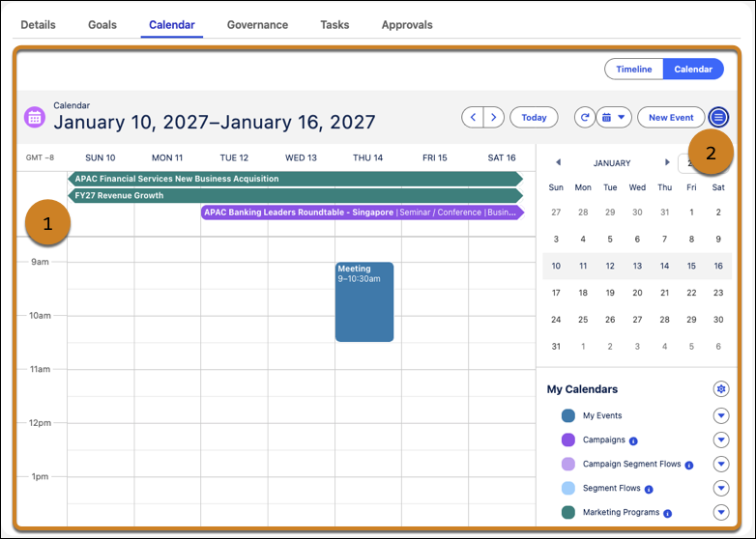Toggle the side panel hamburger icon
The image size is (756, 539).
coord(718,117)
